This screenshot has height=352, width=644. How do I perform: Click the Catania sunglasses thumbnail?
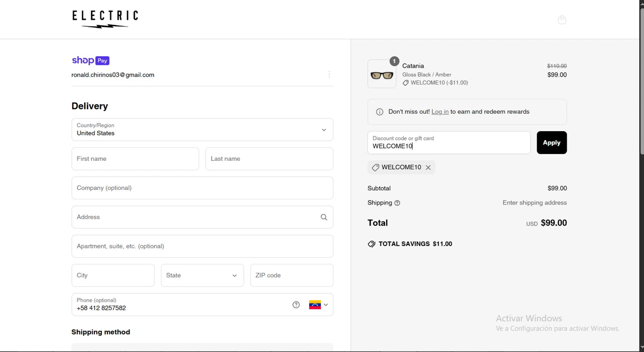[382, 74]
